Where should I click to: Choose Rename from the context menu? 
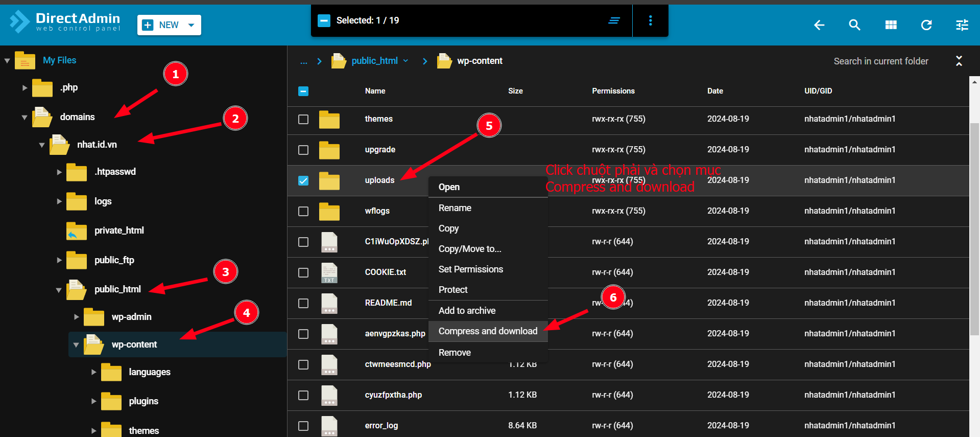[x=488, y=208]
